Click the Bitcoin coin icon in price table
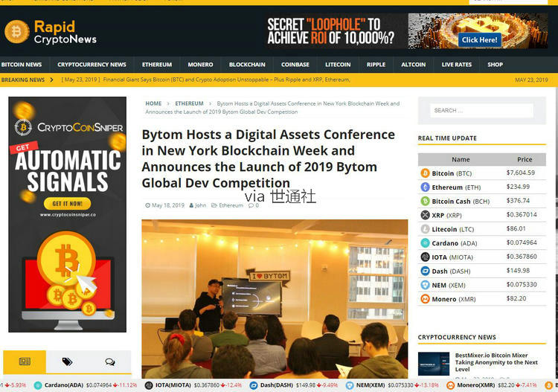Screen dimensions: 558x392 [x=425, y=173]
